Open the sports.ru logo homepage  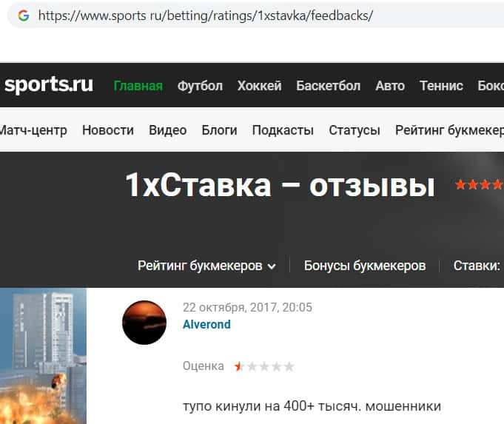tap(49, 85)
